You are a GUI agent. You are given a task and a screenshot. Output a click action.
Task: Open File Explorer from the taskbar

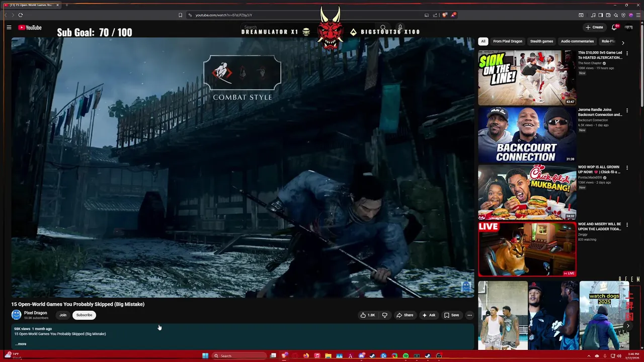point(328,356)
